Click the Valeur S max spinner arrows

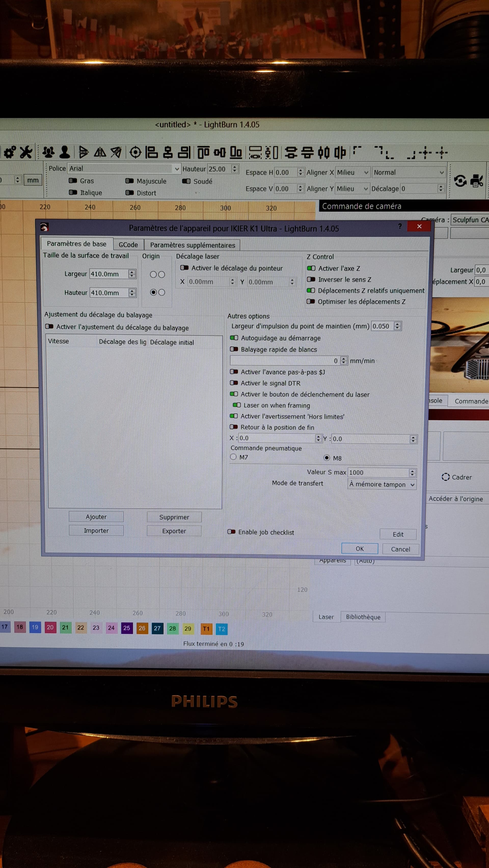pyautogui.click(x=412, y=473)
